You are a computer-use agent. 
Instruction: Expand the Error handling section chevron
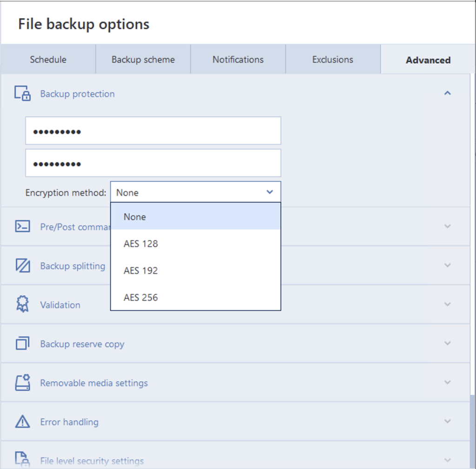(x=447, y=421)
